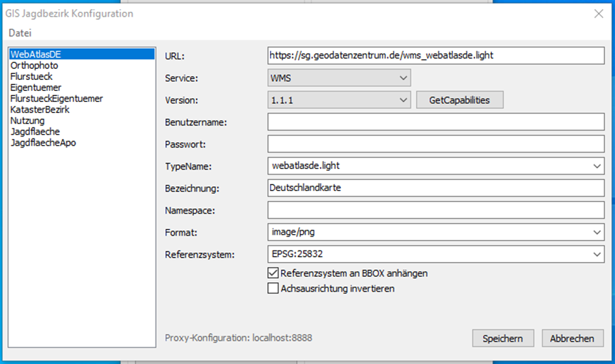Viewport: 615px width, 364px height.
Task: Choose Eigentuemer from the list
Action: click(36, 88)
